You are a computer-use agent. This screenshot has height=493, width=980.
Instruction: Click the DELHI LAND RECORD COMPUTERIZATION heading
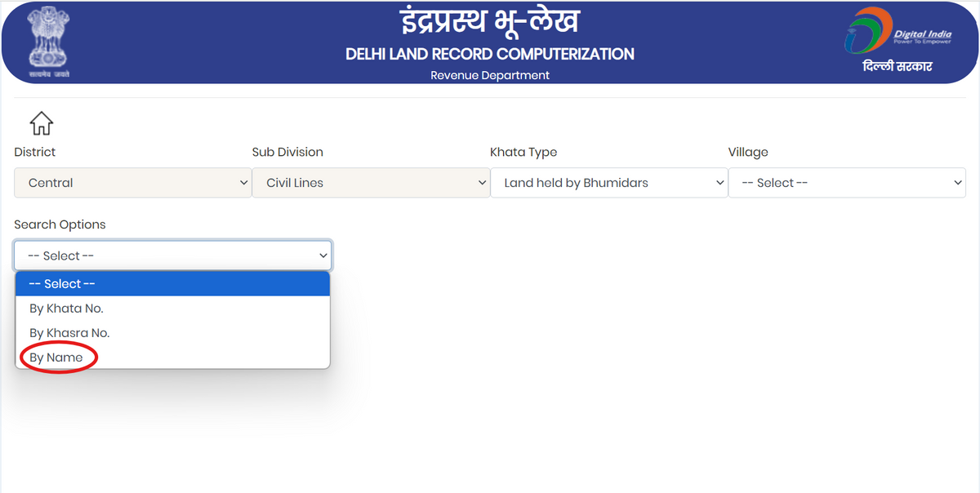(x=490, y=55)
